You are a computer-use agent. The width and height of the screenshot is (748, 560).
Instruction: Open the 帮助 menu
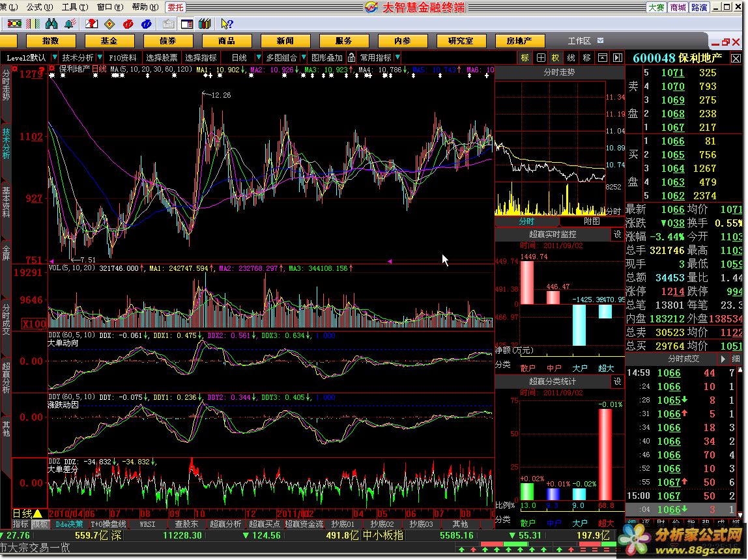[x=145, y=7]
